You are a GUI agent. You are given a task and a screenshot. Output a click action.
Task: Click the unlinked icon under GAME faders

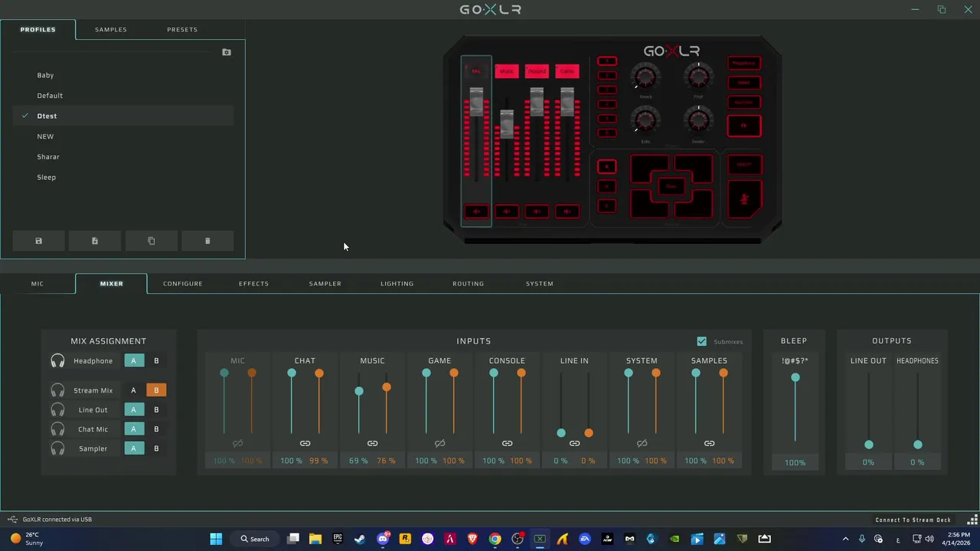point(439,443)
